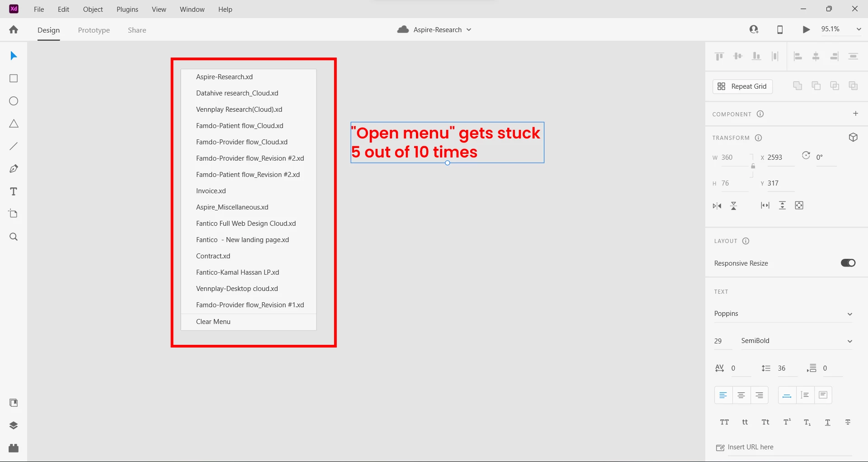Choose fixed size text mode

coord(823,395)
